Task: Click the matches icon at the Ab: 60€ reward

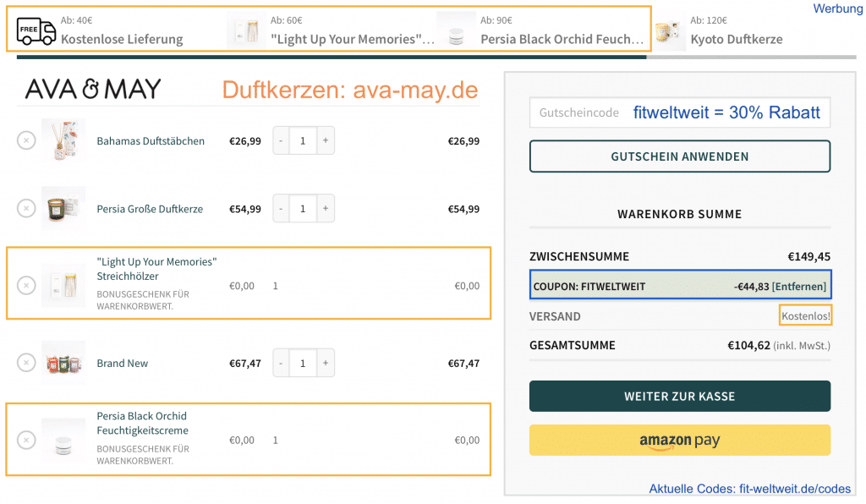Action: [246, 31]
